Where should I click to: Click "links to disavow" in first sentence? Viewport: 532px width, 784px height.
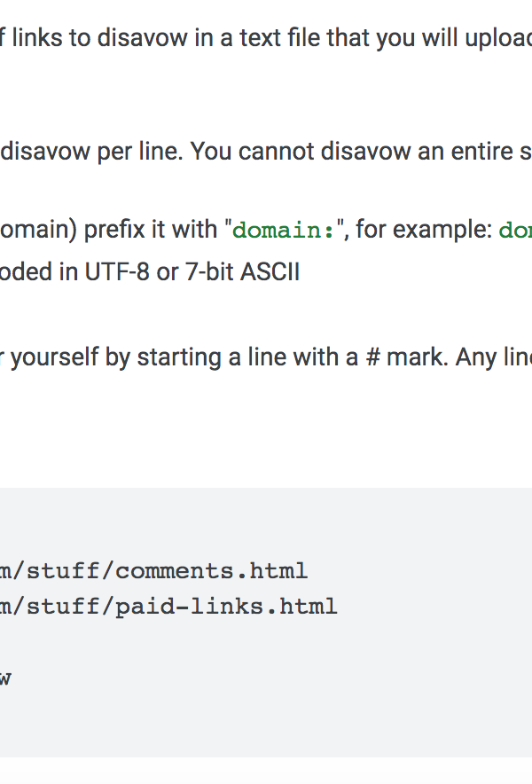click(x=101, y=38)
